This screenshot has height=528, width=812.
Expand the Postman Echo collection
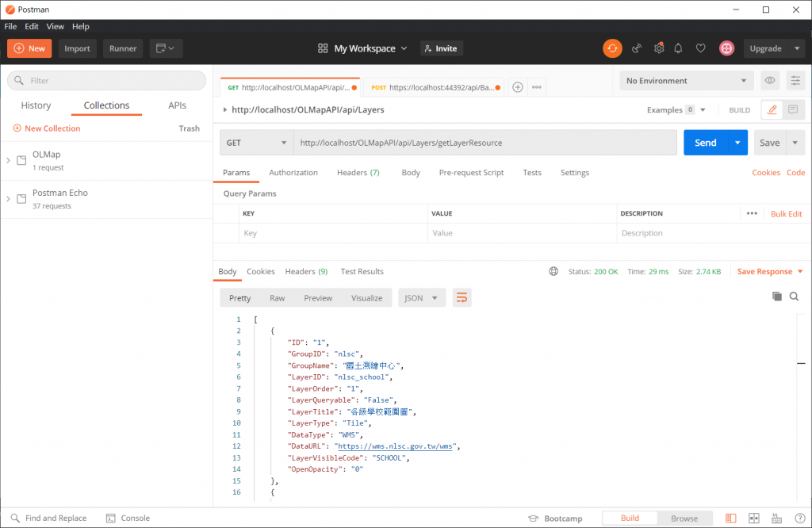pos(8,199)
